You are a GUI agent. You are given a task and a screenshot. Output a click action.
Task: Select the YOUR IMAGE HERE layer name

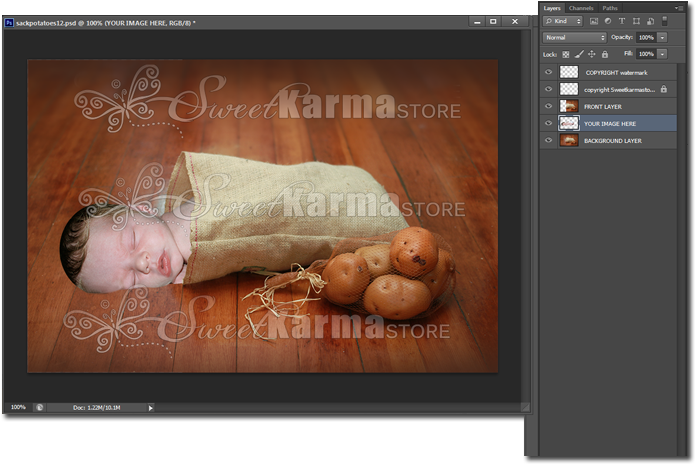[609, 124]
